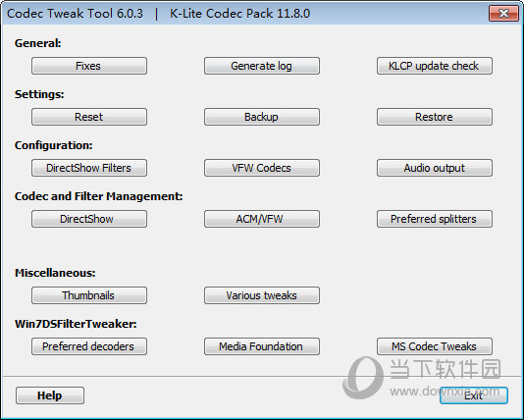Open Preferred splitters
This screenshot has width=524, height=420.
(x=435, y=219)
